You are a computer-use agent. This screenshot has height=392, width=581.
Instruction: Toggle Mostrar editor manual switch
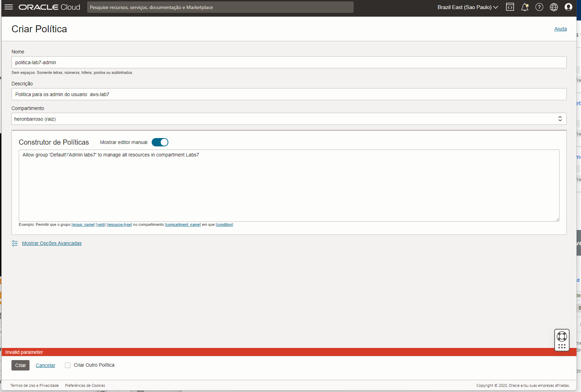(160, 142)
